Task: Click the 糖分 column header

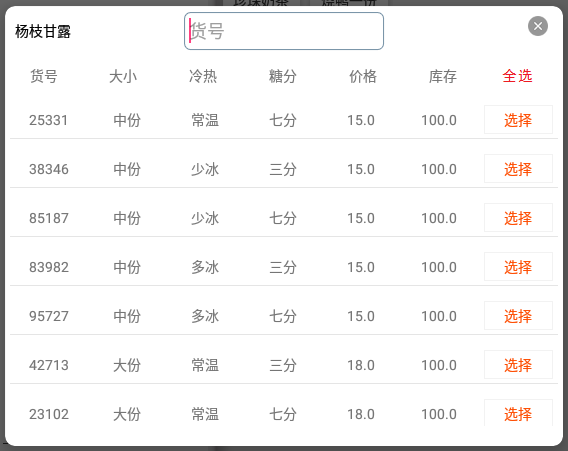Action: [x=283, y=76]
